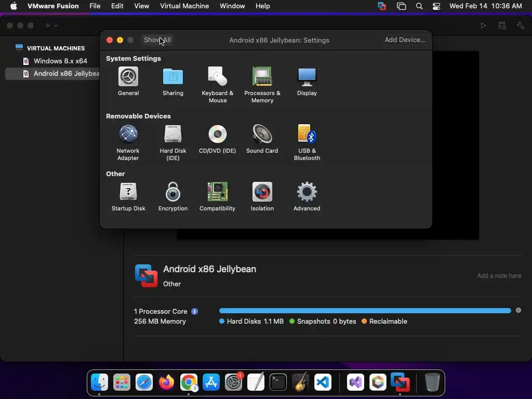532x399 pixels.
Task: Click the date and time in menu bar
Action: point(486,6)
